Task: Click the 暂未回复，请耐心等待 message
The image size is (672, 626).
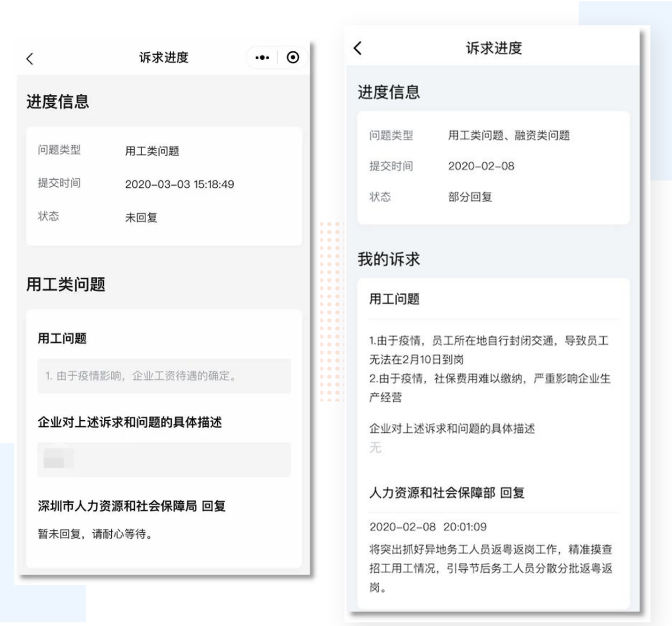Action: (95, 534)
